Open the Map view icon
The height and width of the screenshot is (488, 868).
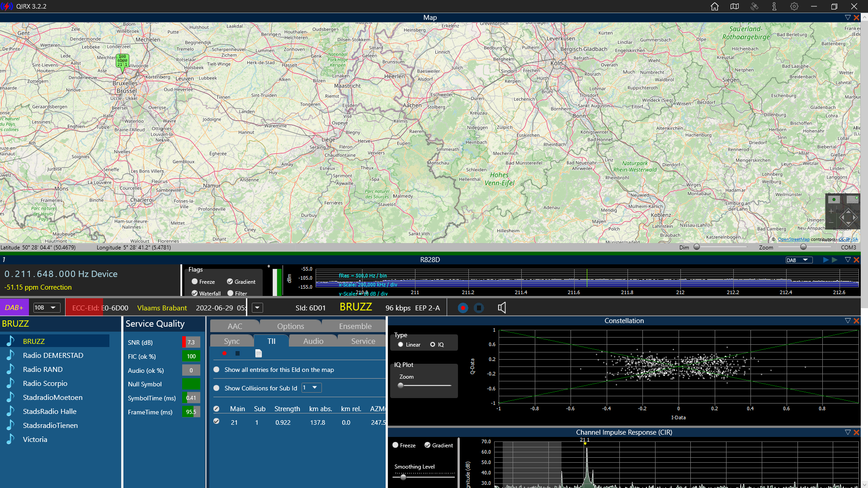735,6
